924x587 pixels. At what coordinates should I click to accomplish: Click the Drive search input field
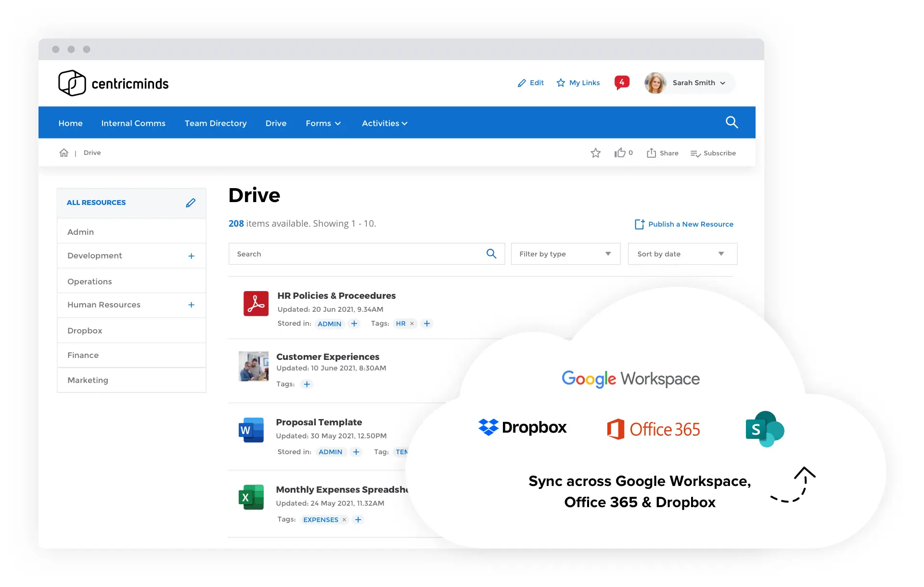pyautogui.click(x=359, y=254)
